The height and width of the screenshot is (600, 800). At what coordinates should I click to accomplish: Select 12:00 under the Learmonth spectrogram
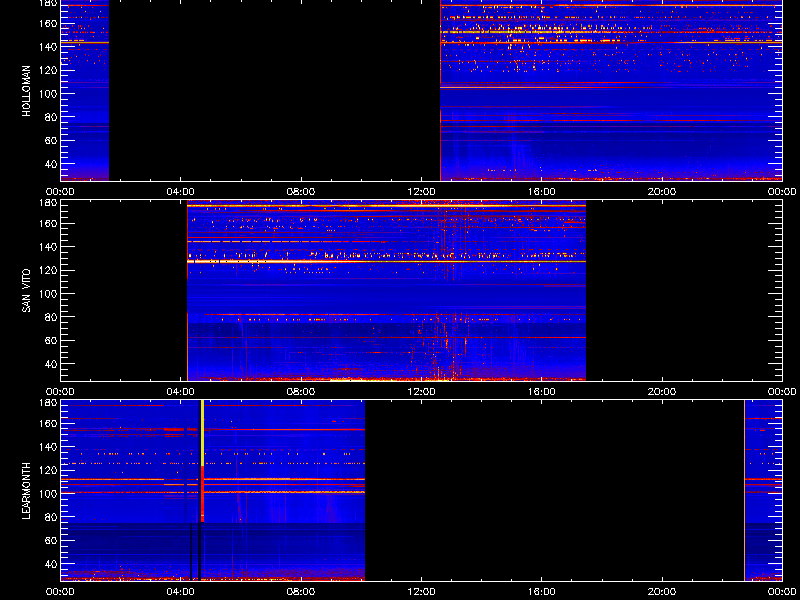coord(421,592)
